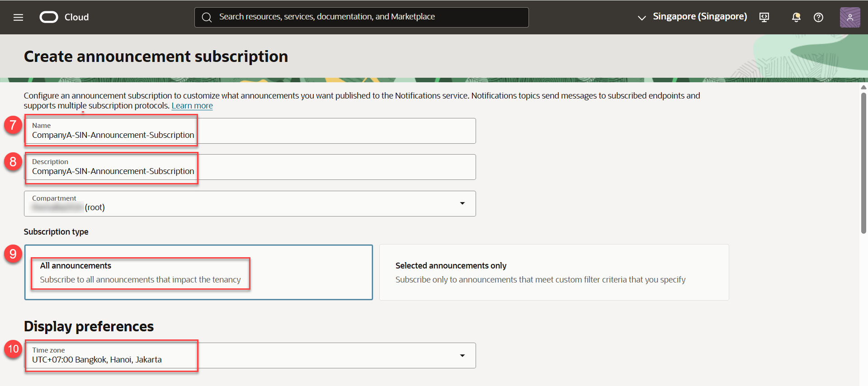Open the help question mark icon
This screenshot has height=386, width=868.
(x=818, y=17)
